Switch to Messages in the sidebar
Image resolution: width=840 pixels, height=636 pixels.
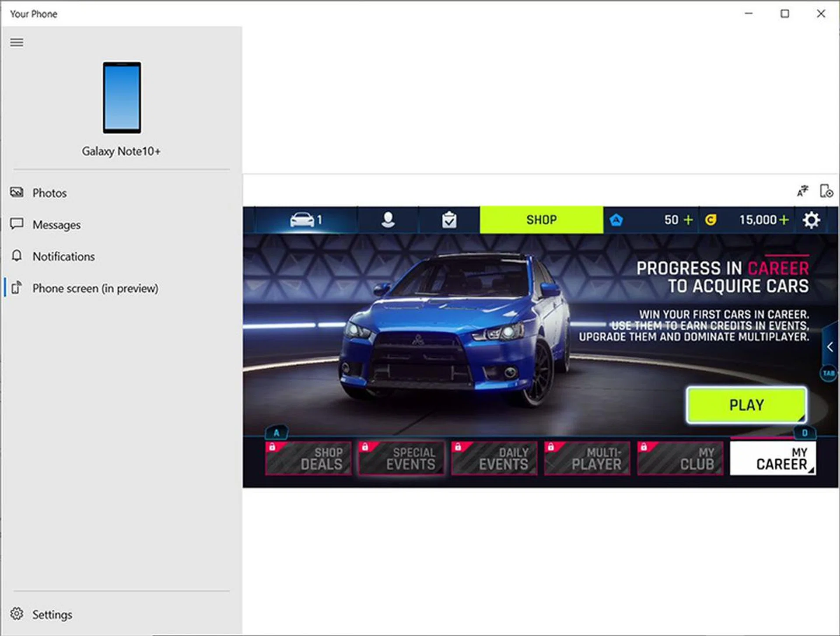tap(56, 224)
